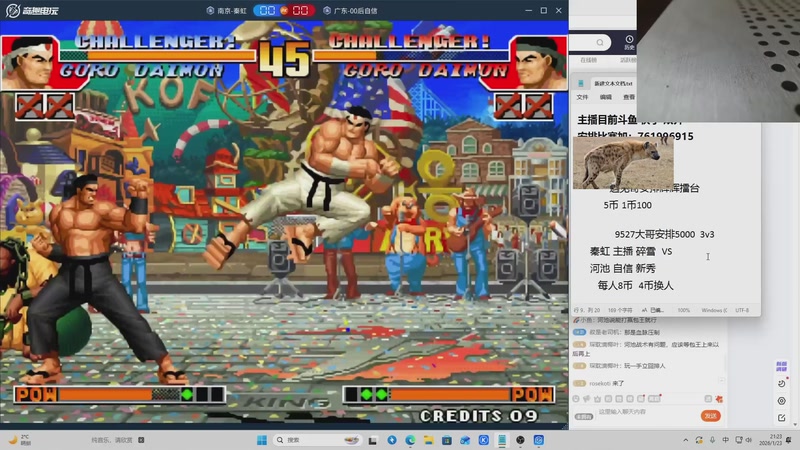
Task: Click the 行 9, 列 20 status bar entry
Action: coord(587,310)
